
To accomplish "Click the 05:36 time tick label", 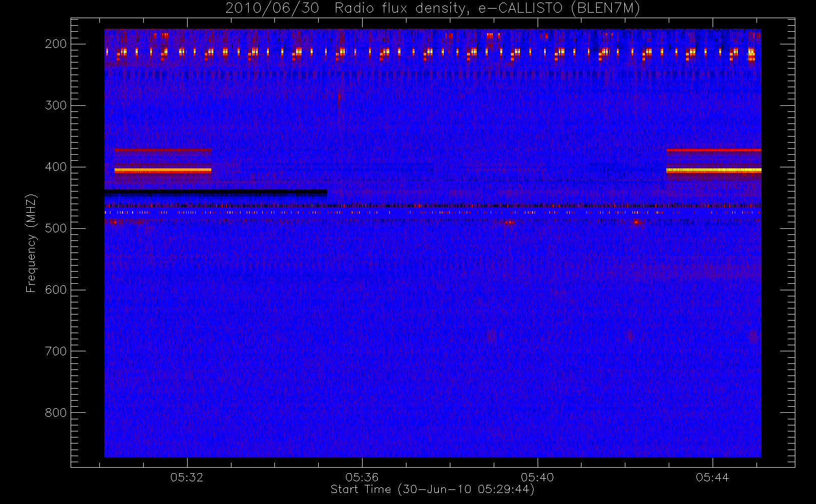I will coord(362,477).
